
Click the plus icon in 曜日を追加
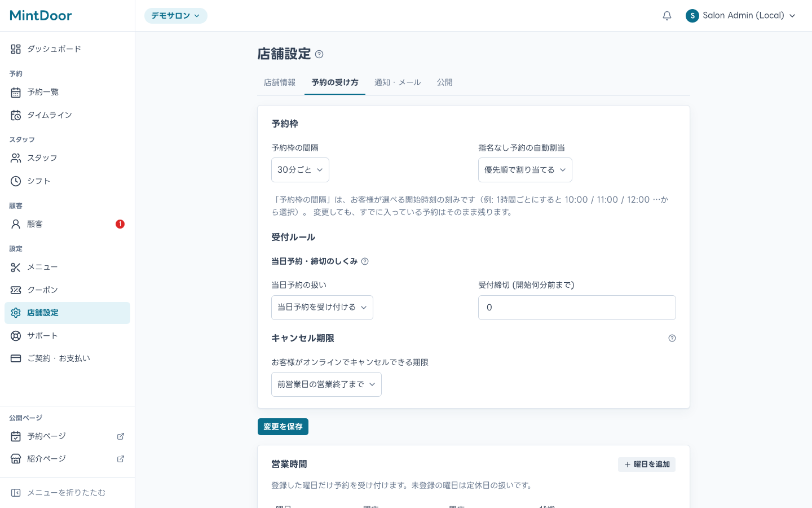[x=627, y=465]
